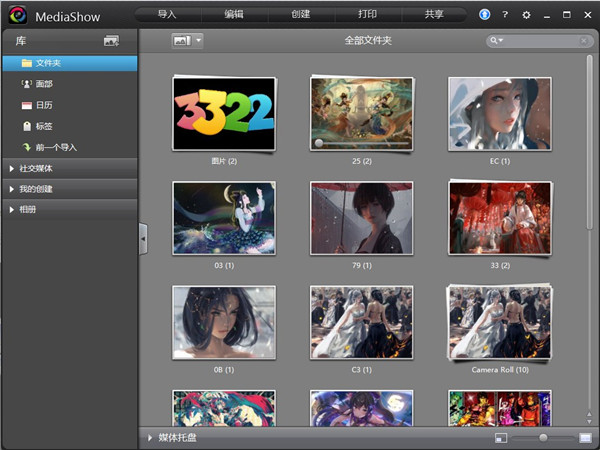Click large thumbnail size icon at bottom

[585, 438]
